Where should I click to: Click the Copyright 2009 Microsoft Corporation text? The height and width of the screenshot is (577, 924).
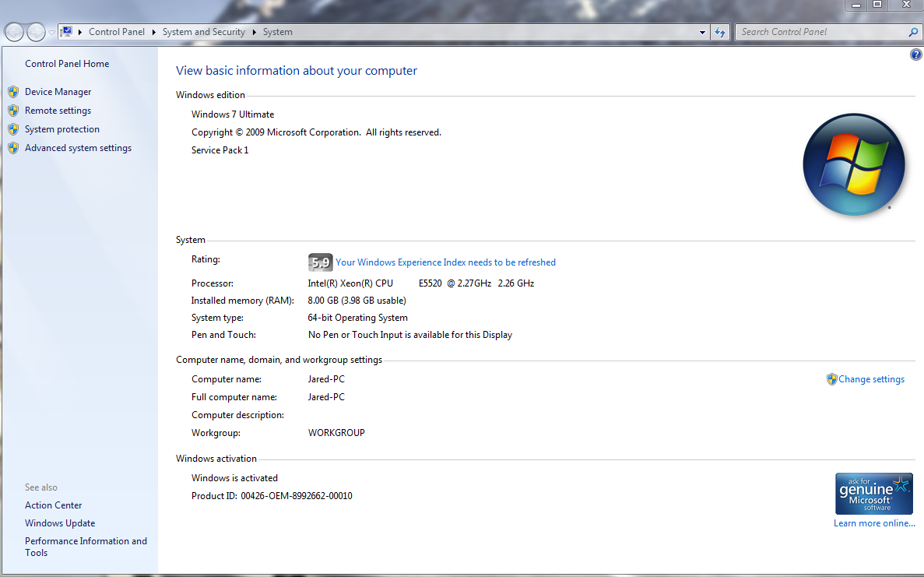tap(317, 132)
